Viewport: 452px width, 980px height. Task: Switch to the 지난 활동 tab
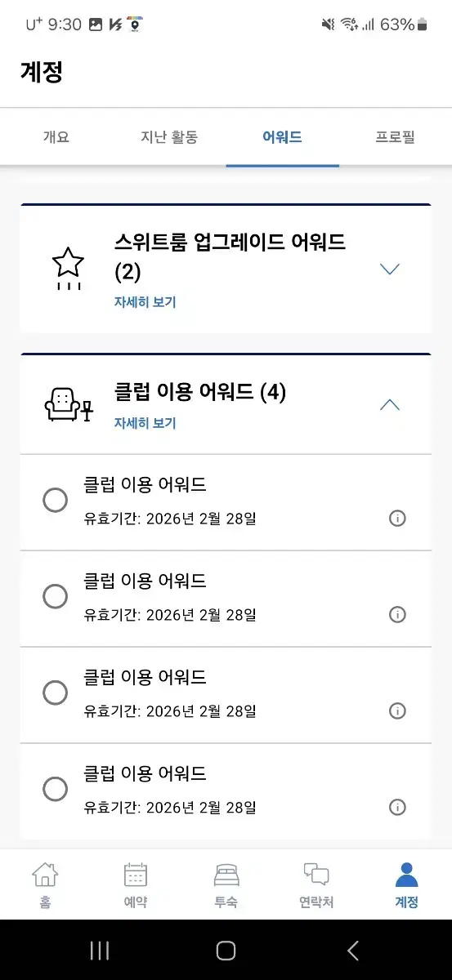(169, 137)
